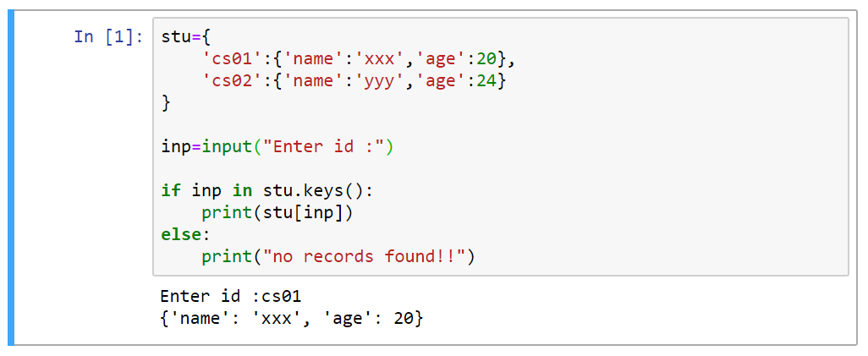
Task: Place cursor on the stu={ line
Action: (186, 38)
